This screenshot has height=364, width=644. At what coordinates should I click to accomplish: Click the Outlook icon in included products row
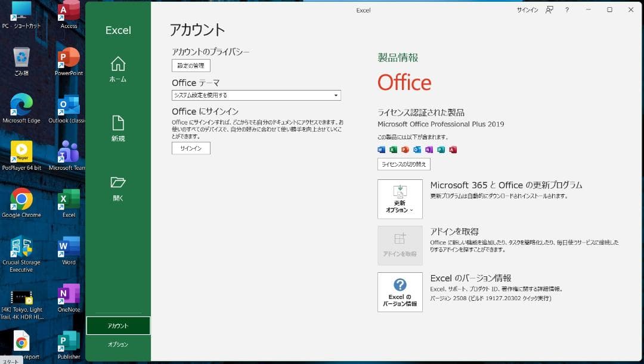(417, 150)
